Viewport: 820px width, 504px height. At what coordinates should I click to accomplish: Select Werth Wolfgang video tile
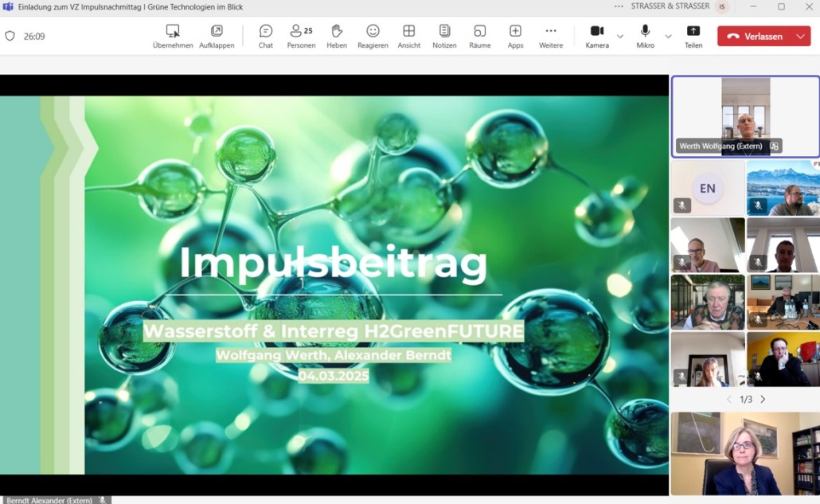745,116
